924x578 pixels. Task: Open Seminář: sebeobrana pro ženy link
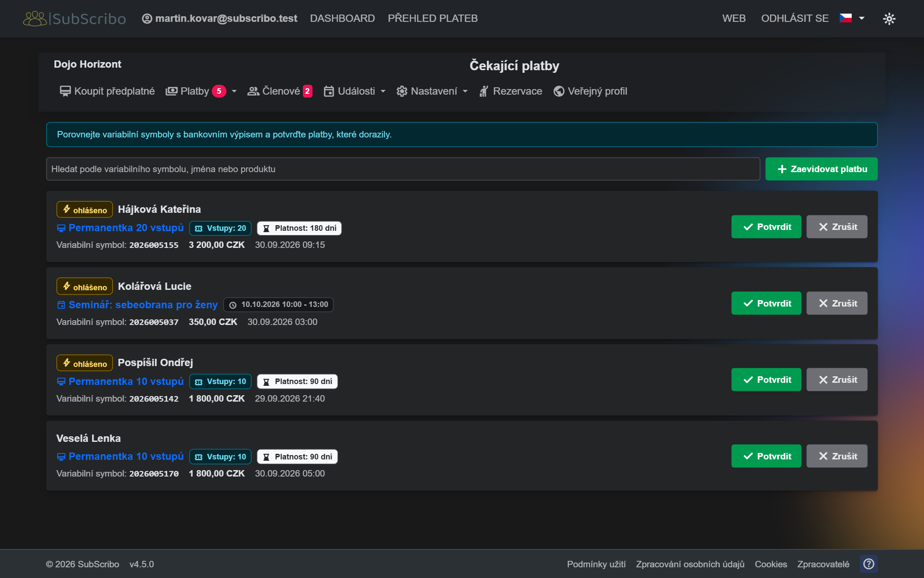137,305
